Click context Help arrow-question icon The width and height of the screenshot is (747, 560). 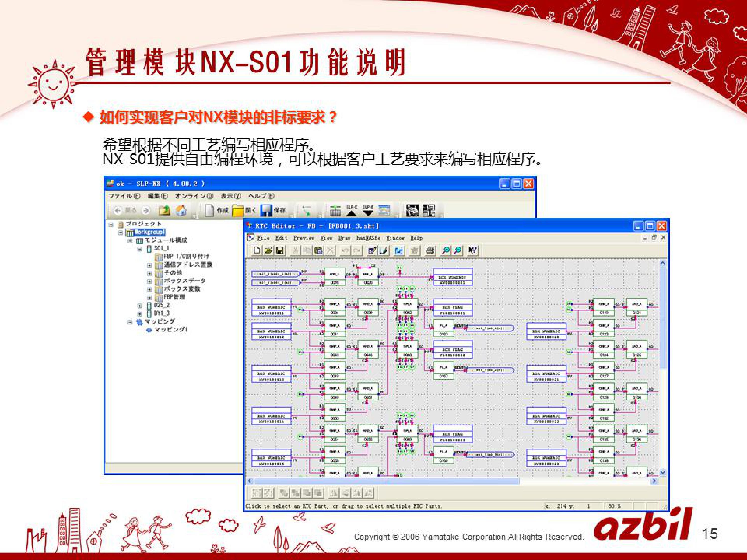pos(472,250)
